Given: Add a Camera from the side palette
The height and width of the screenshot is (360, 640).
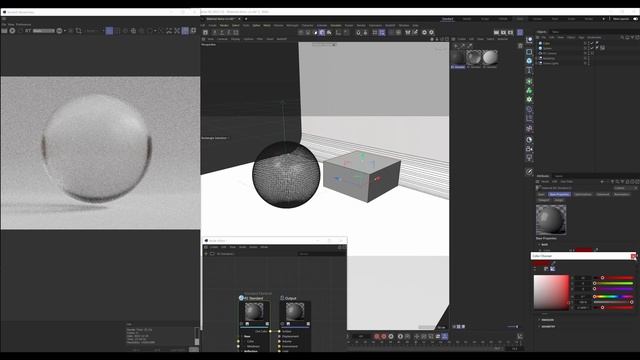Looking at the screenshot, I should [529, 149].
